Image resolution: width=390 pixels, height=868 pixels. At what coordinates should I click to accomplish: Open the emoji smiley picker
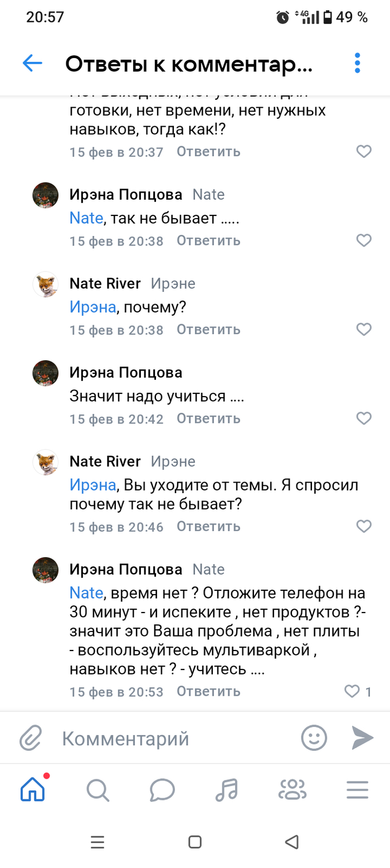click(314, 739)
